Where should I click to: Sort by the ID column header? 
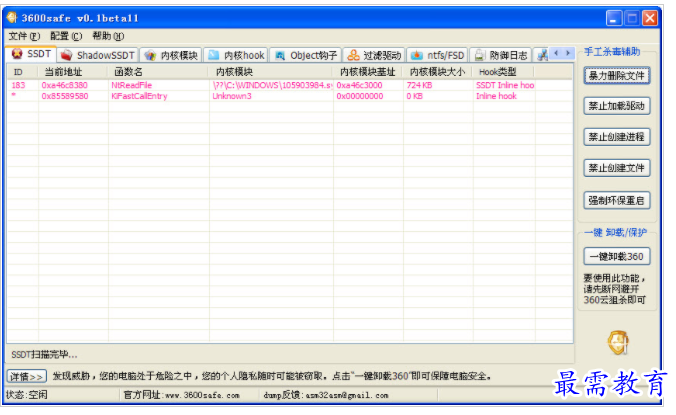pos(22,72)
